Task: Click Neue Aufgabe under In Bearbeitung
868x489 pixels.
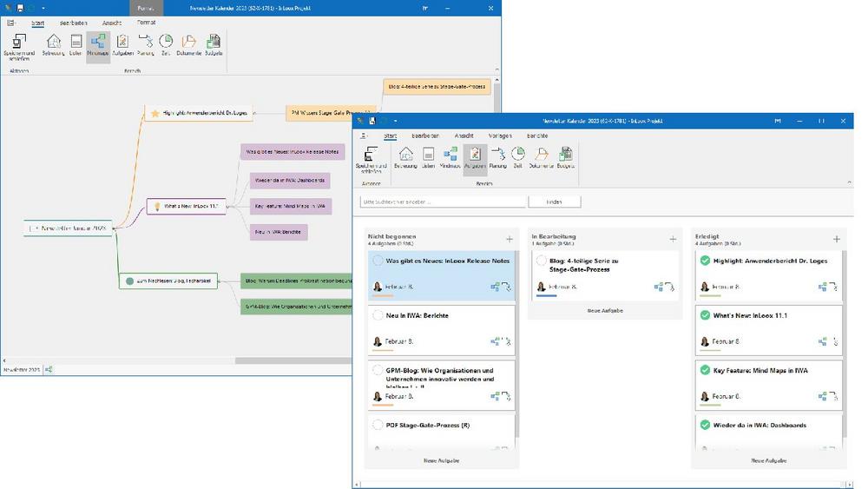Action: pos(605,311)
